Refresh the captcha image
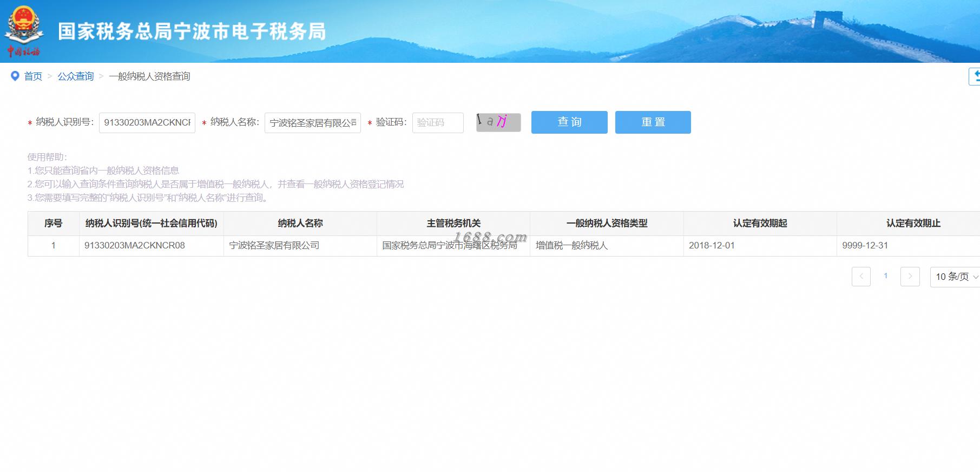980x472 pixels. (x=498, y=122)
